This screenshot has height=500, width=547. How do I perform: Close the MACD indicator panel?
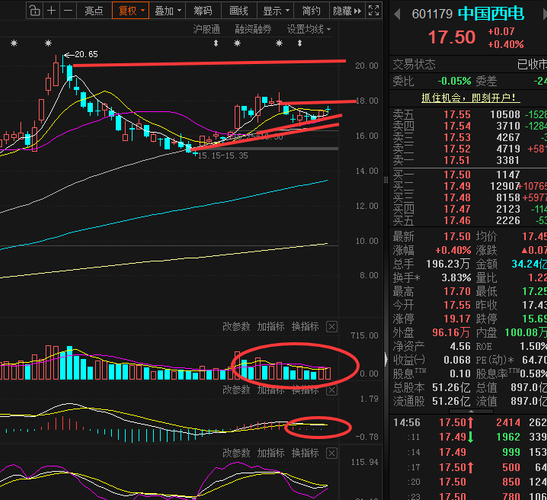click(331, 390)
